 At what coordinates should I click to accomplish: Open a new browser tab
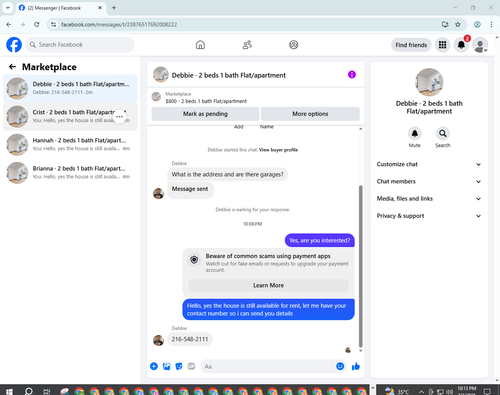(114, 8)
